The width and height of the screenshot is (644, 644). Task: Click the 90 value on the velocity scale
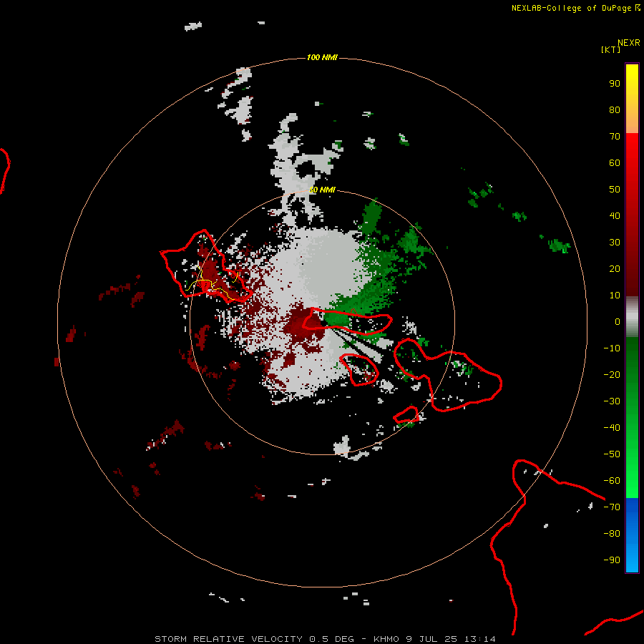click(x=615, y=84)
